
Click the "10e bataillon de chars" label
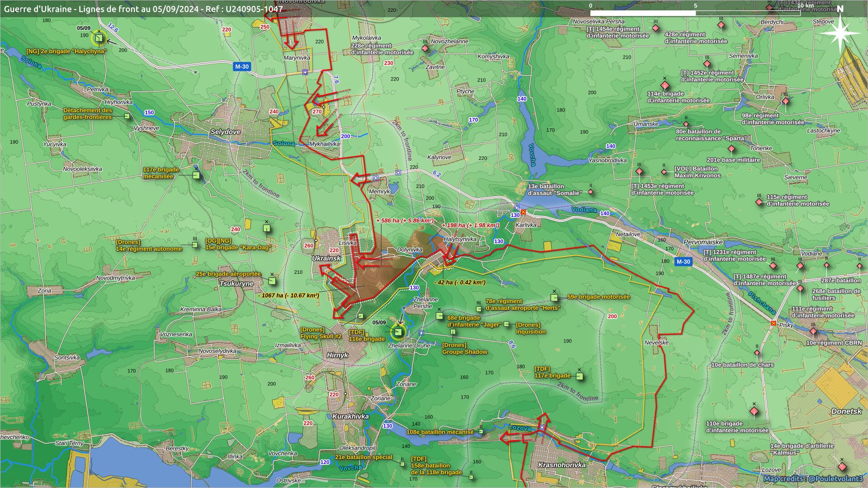click(x=742, y=365)
